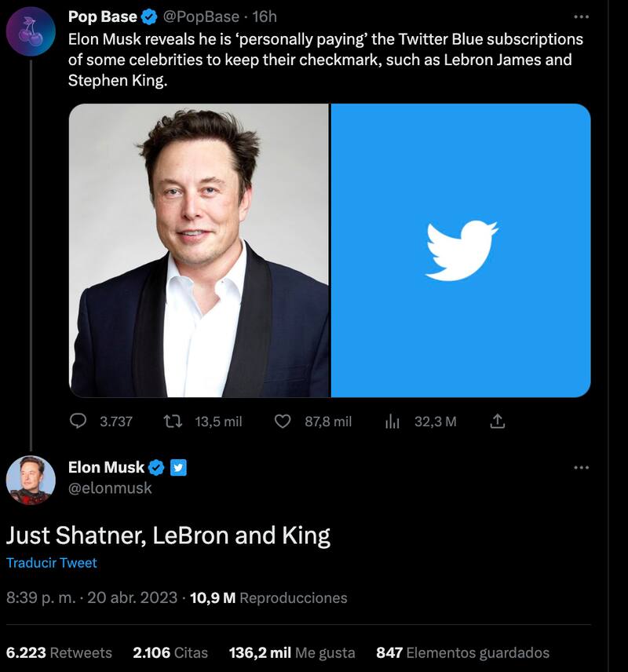Click the reply icon on Pop Base tweet
Screen dimensions: 628x672
click(78, 422)
